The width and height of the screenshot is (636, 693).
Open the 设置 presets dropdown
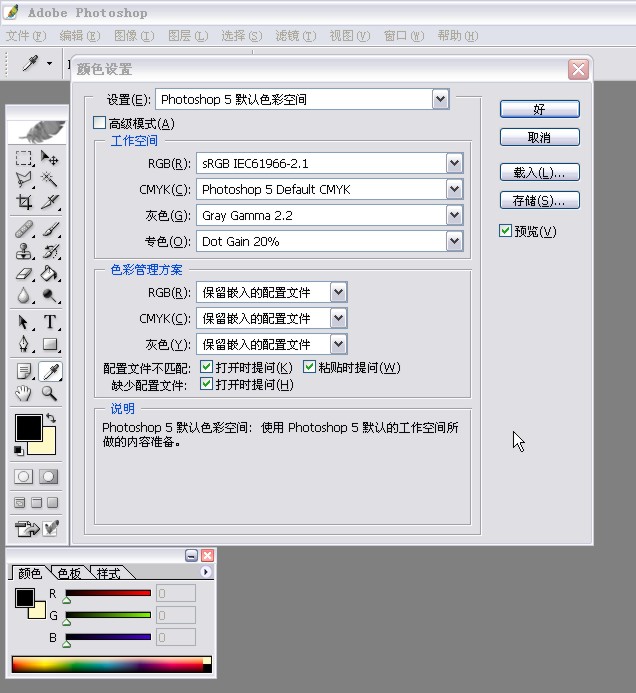[440, 99]
